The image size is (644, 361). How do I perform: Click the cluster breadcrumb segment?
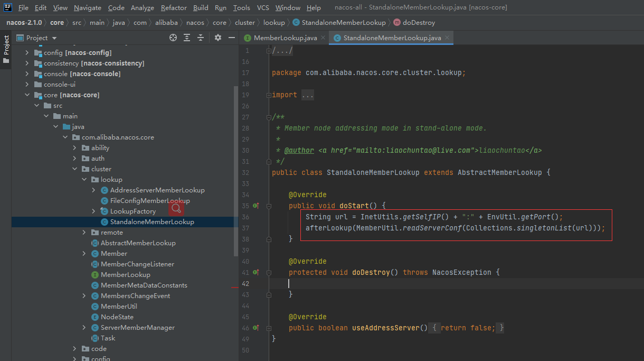[x=244, y=23]
